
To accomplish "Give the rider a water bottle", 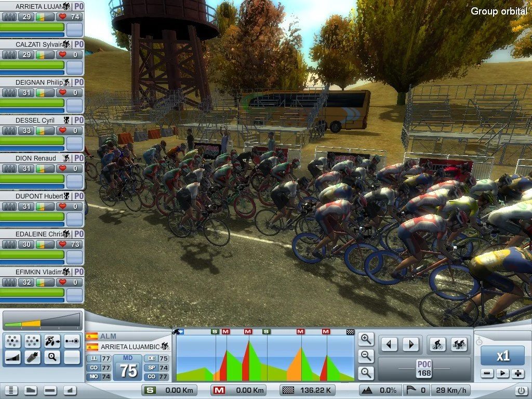I will click(33, 357).
